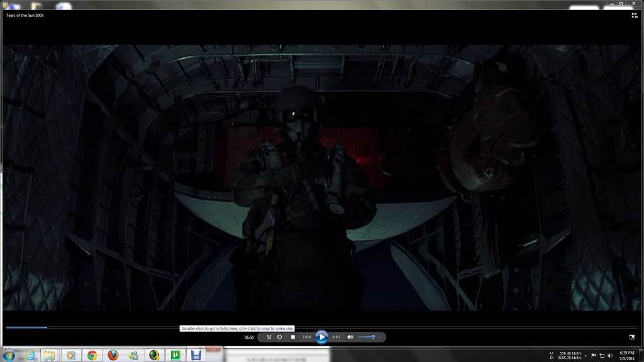Launch Internet Explorer from taskbar
The height and width of the screenshot is (362, 644).
(x=30, y=355)
